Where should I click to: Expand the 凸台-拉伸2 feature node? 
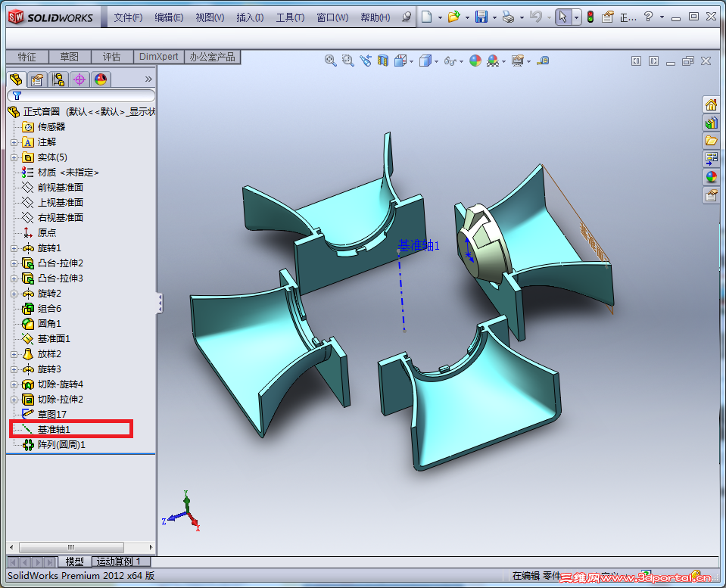[14, 264]
